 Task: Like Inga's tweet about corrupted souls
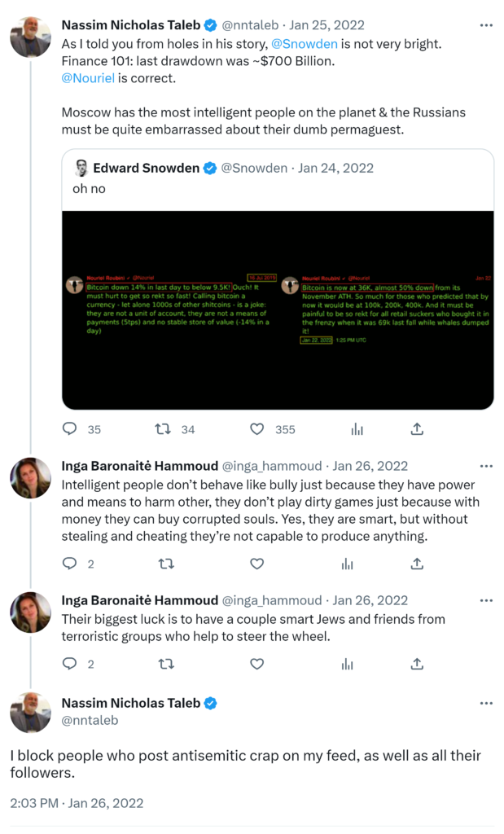(x=257, y=563)
